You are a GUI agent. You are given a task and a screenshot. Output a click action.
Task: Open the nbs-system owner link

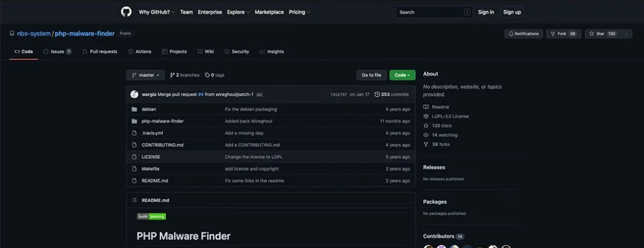pos(34,34)
